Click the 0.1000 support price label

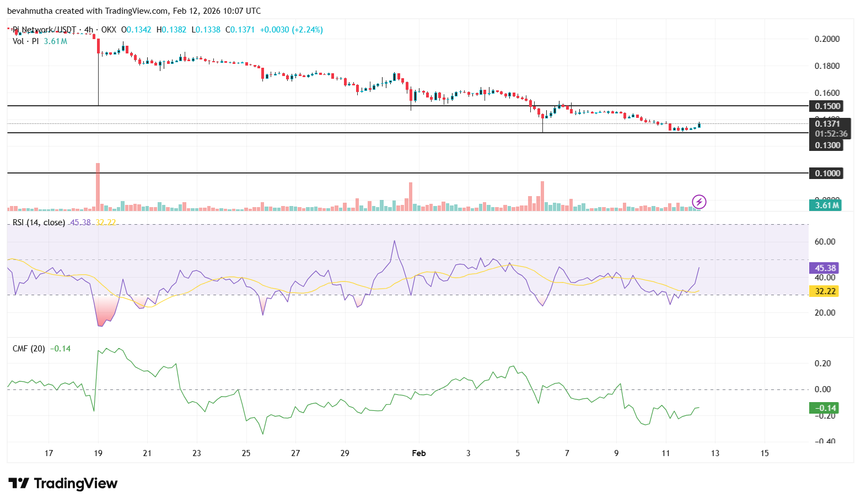(x=826, y=173)
